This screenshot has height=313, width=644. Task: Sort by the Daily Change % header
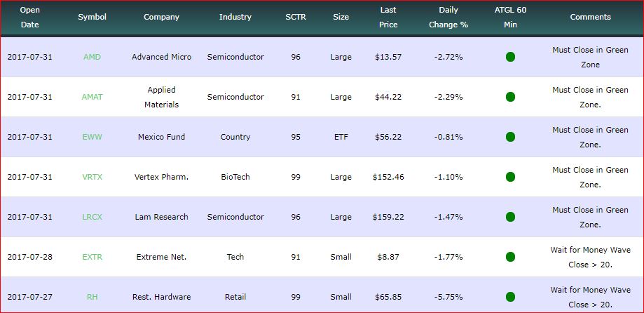[448, 18]
